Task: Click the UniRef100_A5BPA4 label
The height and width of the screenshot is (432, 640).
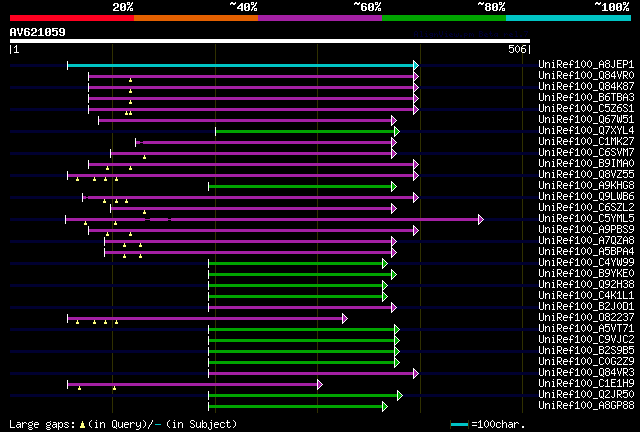Action: [586, 252]
